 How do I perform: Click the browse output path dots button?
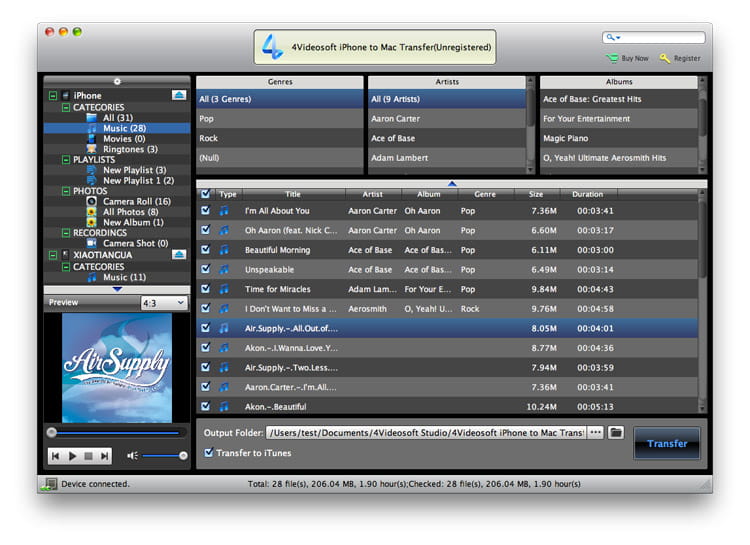coord(595,433)
